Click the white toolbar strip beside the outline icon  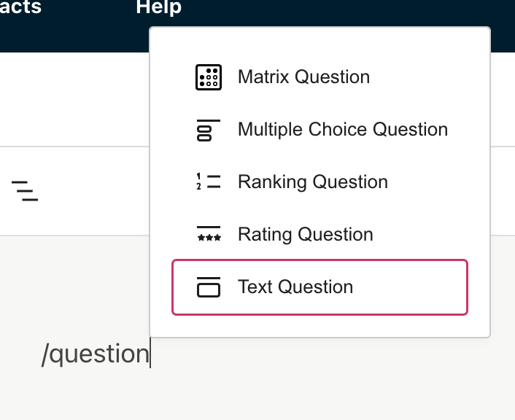coord(88,191)
